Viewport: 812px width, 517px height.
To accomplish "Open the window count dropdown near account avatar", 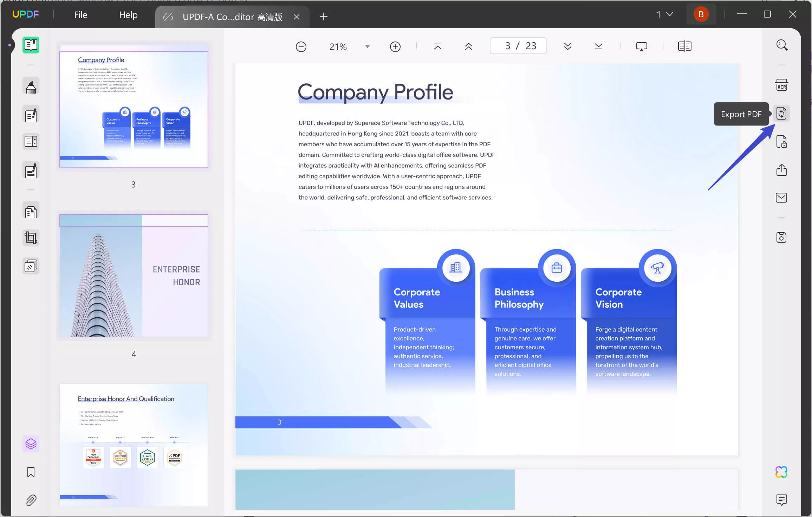I will click(669, 14).
